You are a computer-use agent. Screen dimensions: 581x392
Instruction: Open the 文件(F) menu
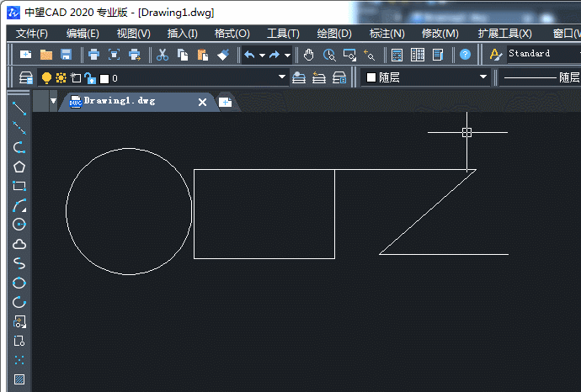tap(32, 34)
